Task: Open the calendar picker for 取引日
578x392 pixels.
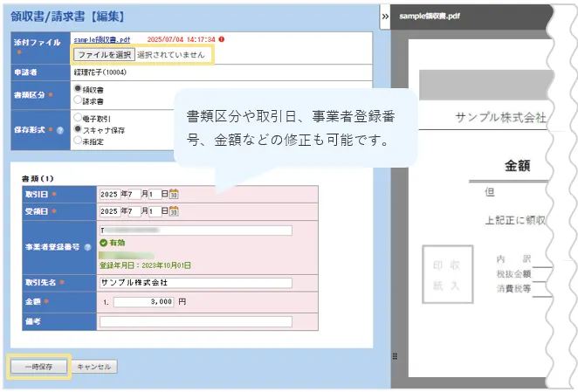Action: coord(174,194)
